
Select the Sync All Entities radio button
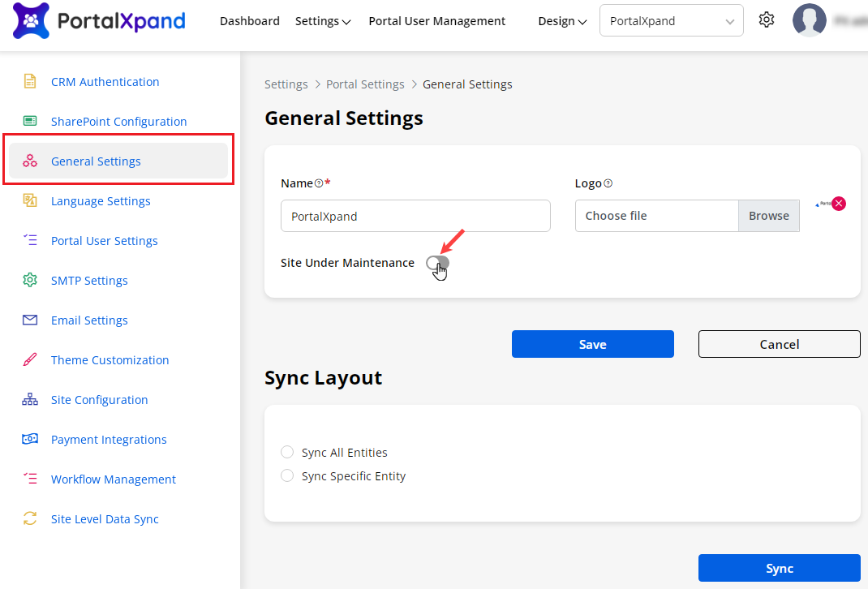287,452
